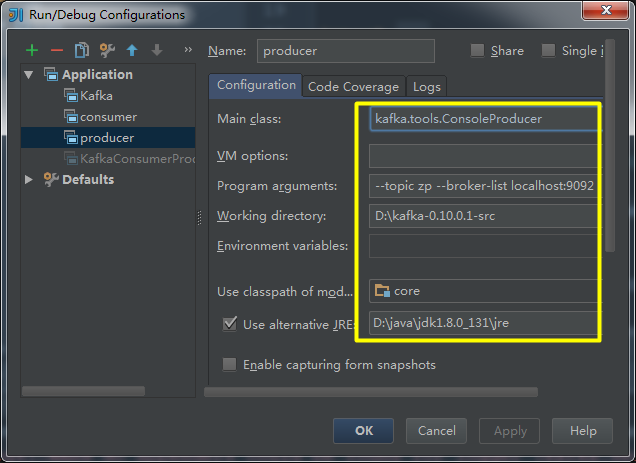Show more toolbar actions via double chevron

(x=188, y=50)
